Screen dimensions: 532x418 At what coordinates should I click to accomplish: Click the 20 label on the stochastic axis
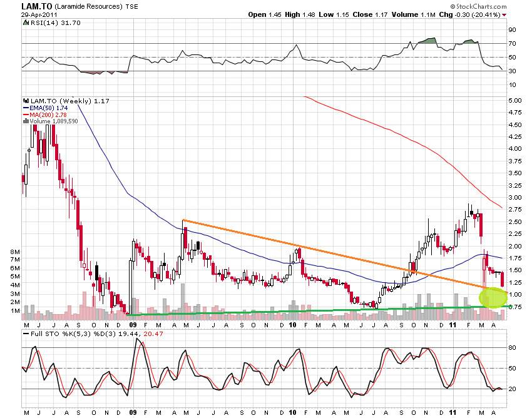point(512,389)
